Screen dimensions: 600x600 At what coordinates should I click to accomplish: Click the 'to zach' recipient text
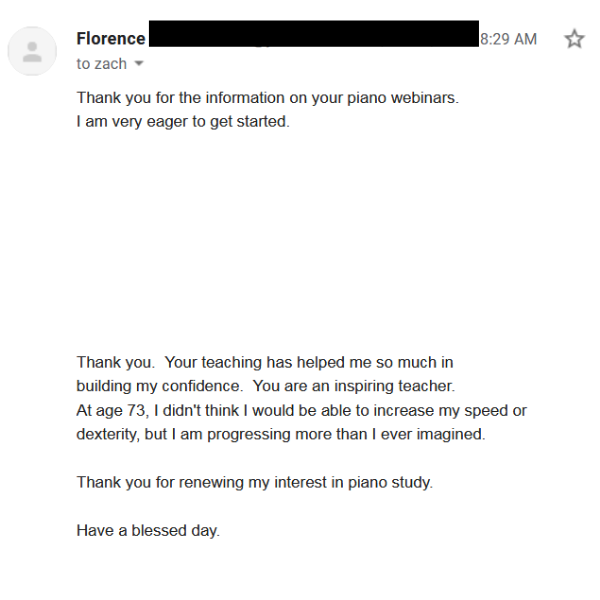coord(102,64)
